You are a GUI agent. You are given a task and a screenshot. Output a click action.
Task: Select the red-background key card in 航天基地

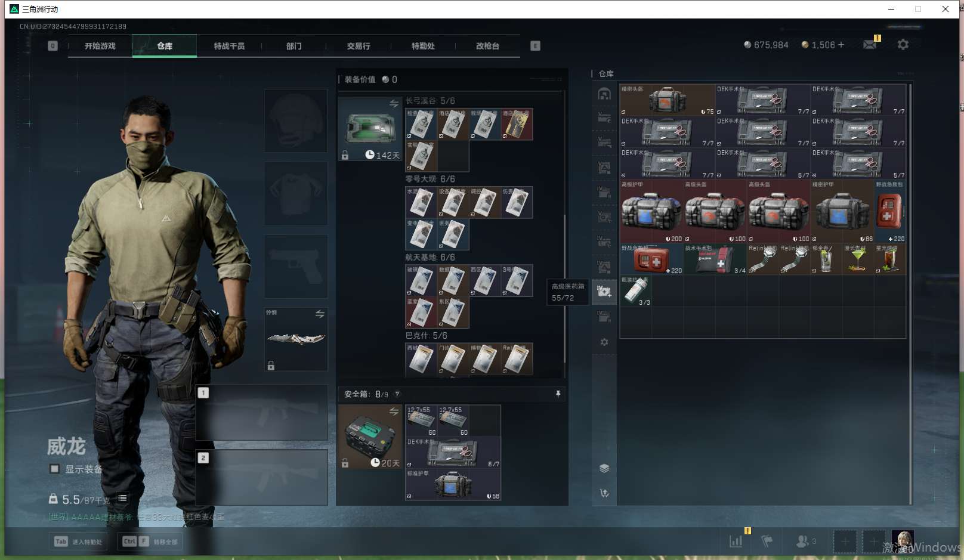[421, 313]
